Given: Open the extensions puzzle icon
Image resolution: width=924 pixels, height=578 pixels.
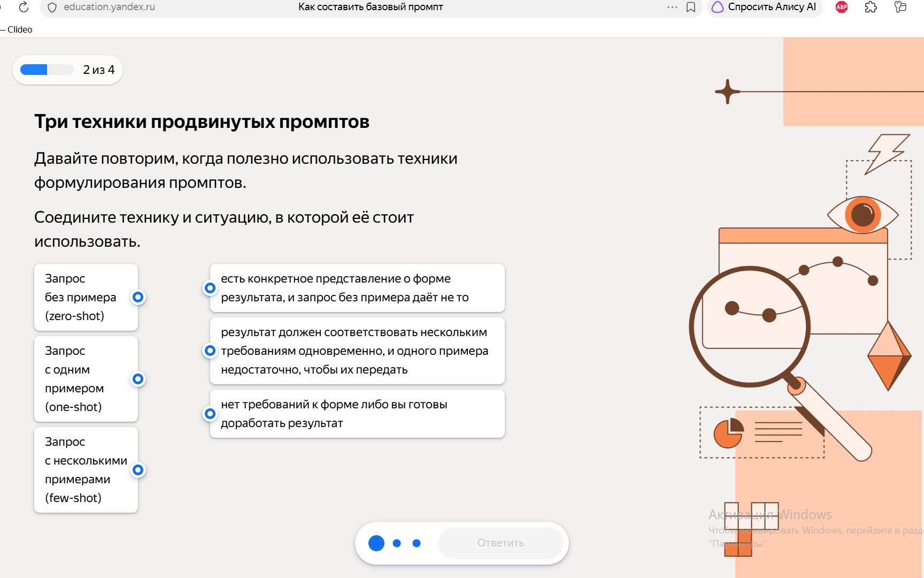Looking at the screenshot, I should click(871, 7).
